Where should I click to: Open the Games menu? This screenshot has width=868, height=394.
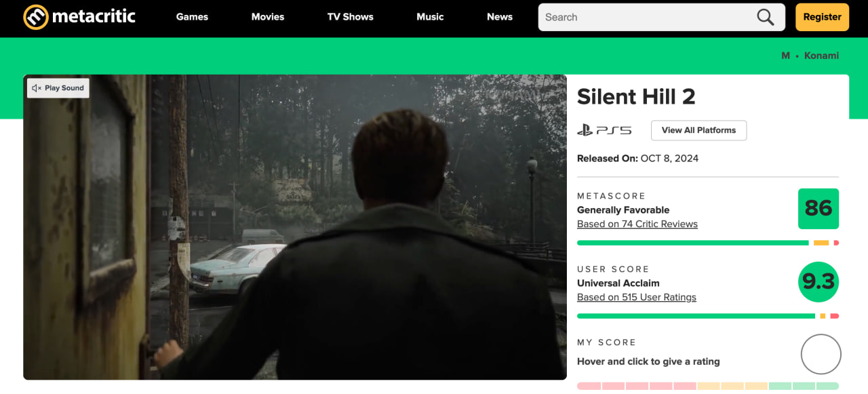point(192,17)
